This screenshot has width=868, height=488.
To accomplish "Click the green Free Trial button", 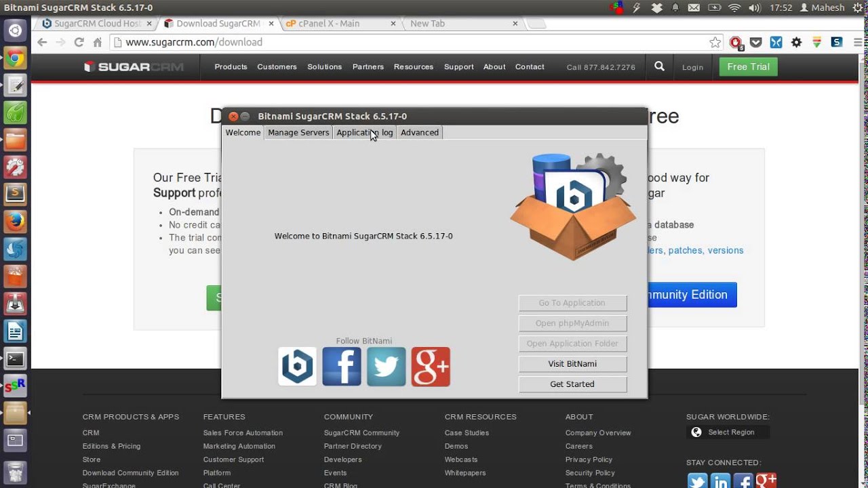I will (x=748, y=66).
